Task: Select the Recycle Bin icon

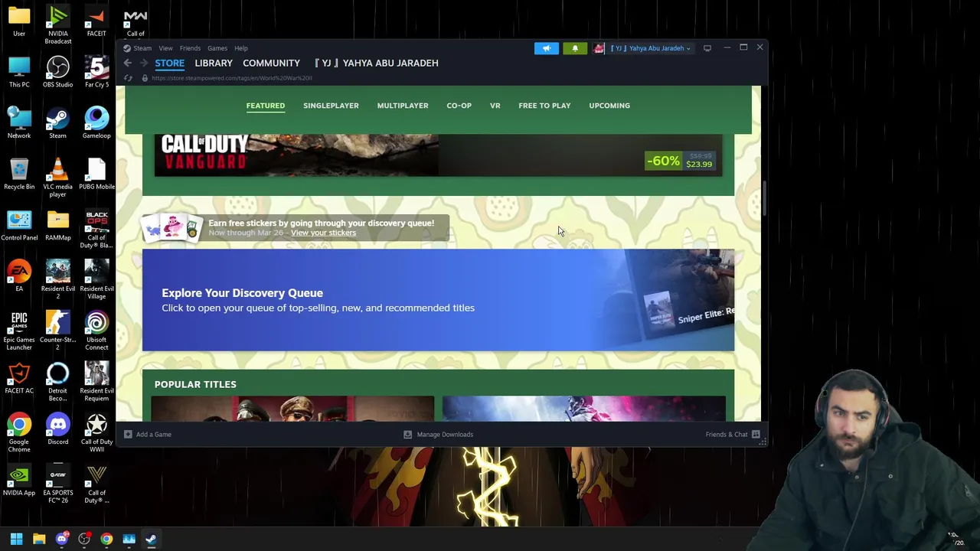Action: pos(19,174)
